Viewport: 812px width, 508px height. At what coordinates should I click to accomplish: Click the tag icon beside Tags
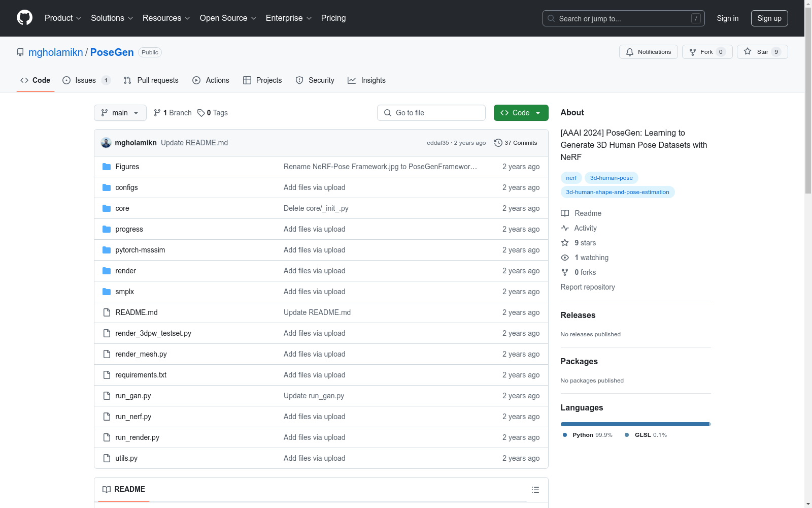(x=201, y=113)
